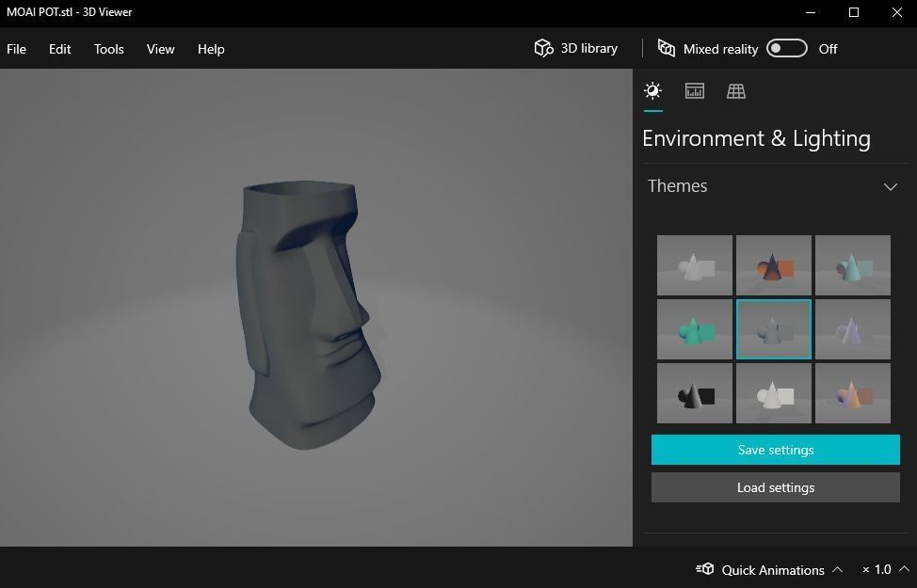Open the 3D library link
This screenshot has width=917, height=588.
pyautogui.click(x=575, y=49)
